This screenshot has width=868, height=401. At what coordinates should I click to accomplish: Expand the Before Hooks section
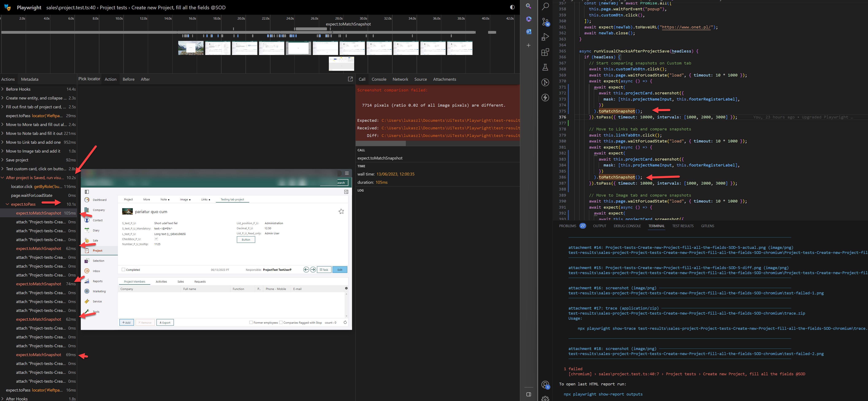pos(3,89)
